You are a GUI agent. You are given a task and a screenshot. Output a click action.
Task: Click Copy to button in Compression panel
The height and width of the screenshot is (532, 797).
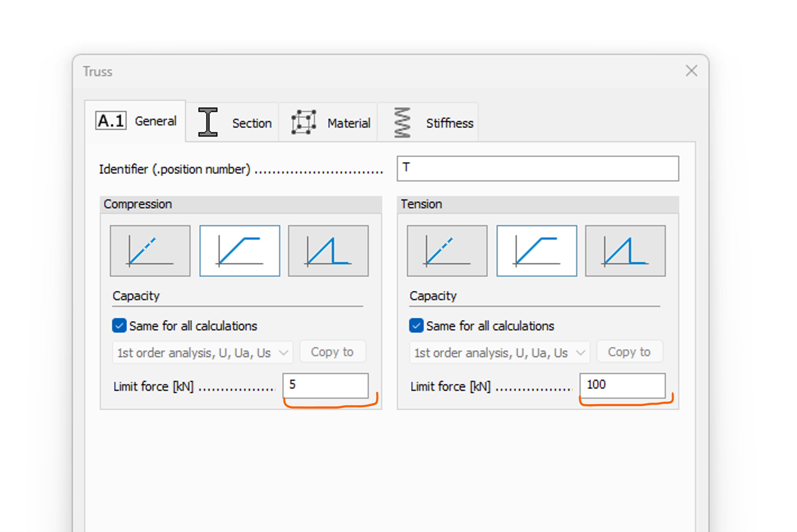pyautogui.click(x=332, y=352)
